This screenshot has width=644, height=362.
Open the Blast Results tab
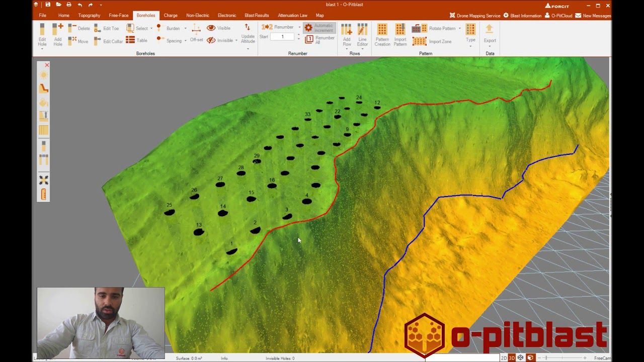(x=257, y=16)
